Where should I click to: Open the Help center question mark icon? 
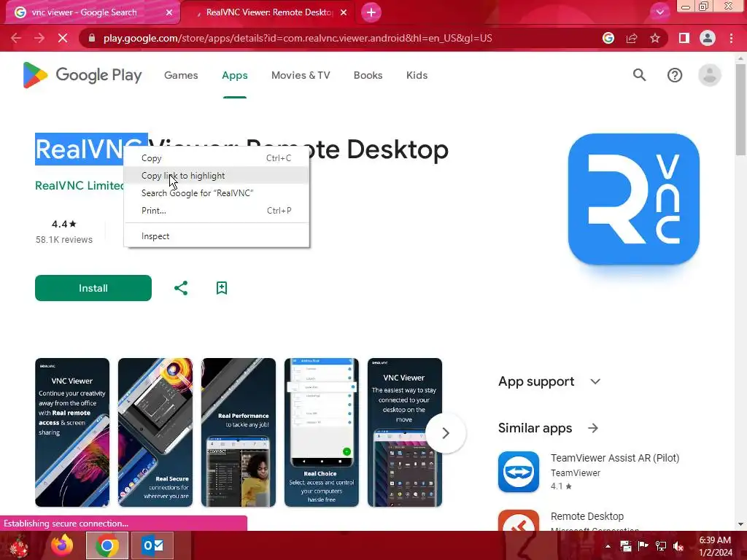click(x=675, y=75)
